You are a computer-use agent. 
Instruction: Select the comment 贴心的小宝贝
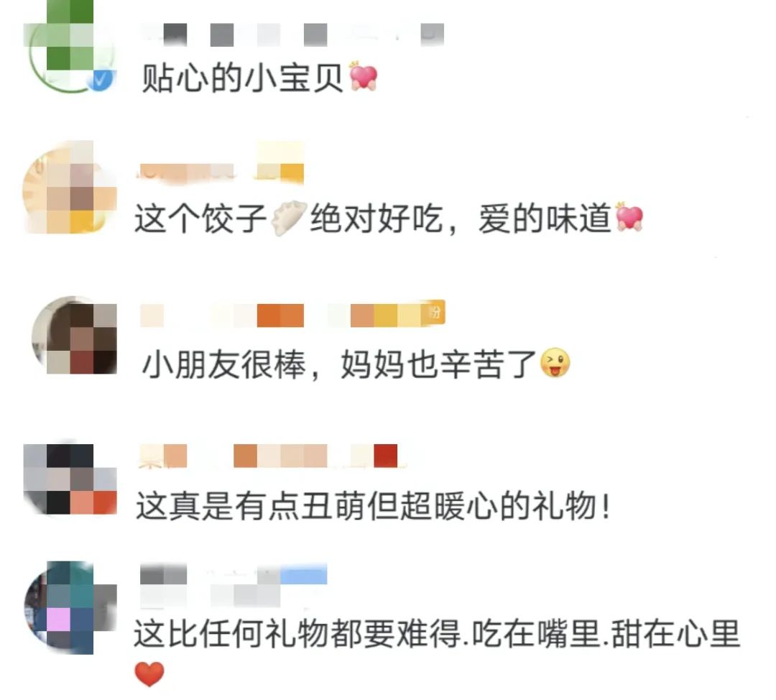(242, 78)
